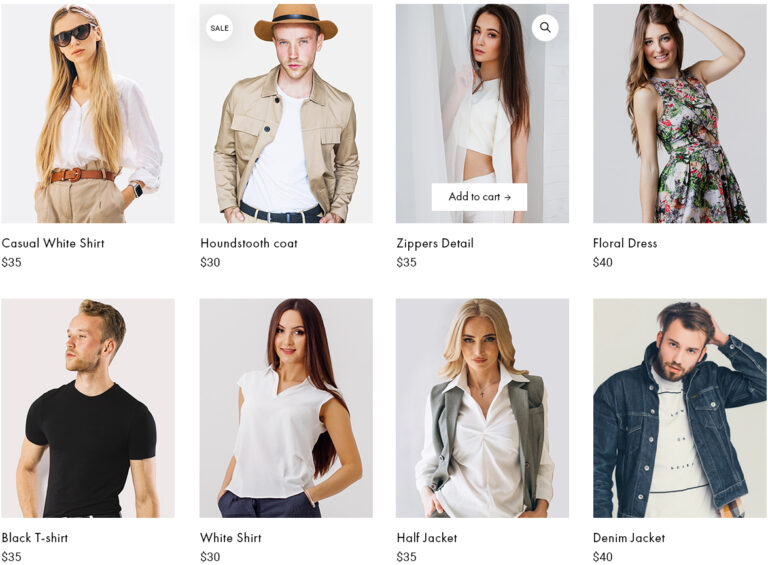Click the White Shirt product title
This screenshot has height=565, width=768.
[231, 538]
